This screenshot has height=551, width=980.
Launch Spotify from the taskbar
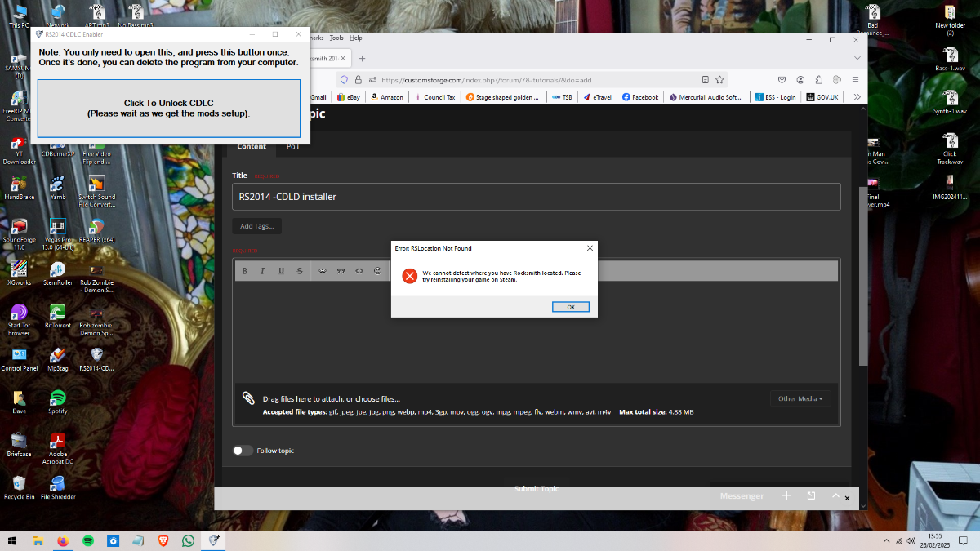[87, 540]
